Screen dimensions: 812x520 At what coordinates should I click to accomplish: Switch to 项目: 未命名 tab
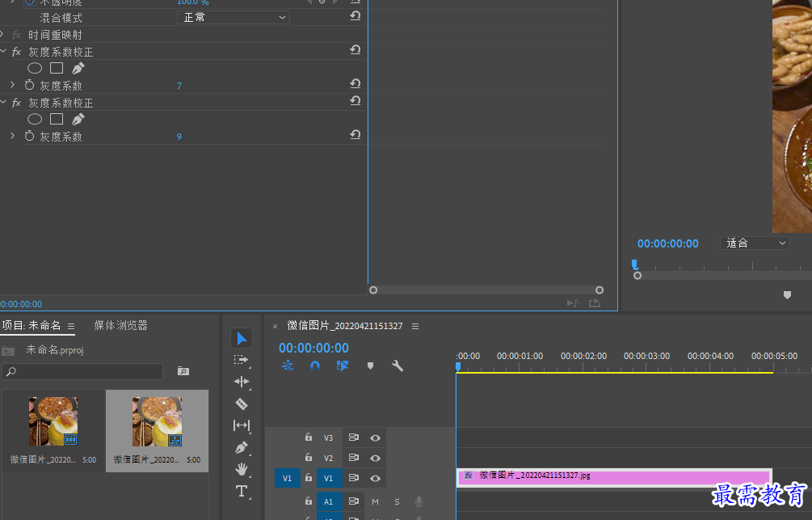(x=31, y=325)
